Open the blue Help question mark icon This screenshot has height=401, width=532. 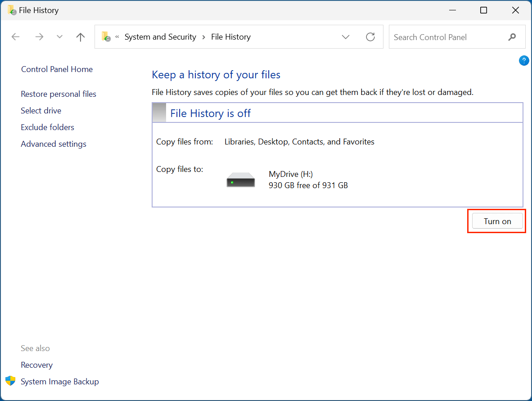point(523,60)
